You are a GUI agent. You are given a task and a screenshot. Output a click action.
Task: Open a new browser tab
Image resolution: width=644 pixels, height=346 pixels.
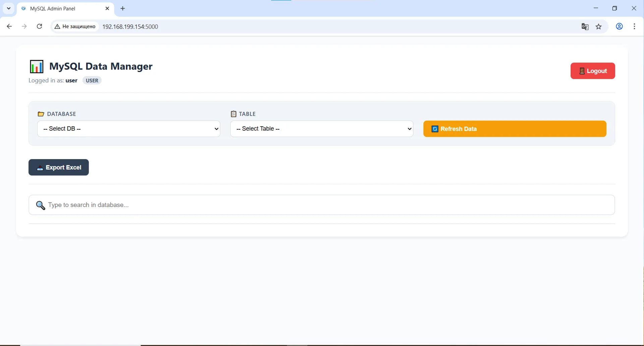point(123,8)
